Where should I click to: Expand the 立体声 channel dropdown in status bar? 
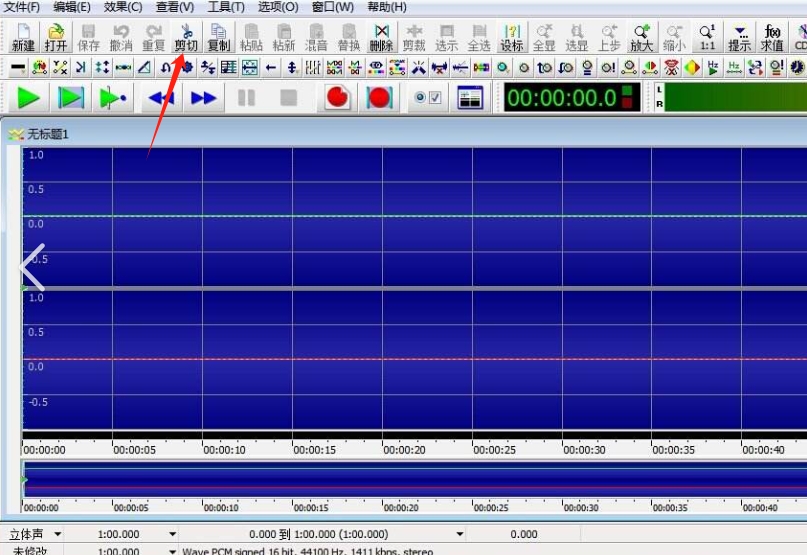click(58, 534)
